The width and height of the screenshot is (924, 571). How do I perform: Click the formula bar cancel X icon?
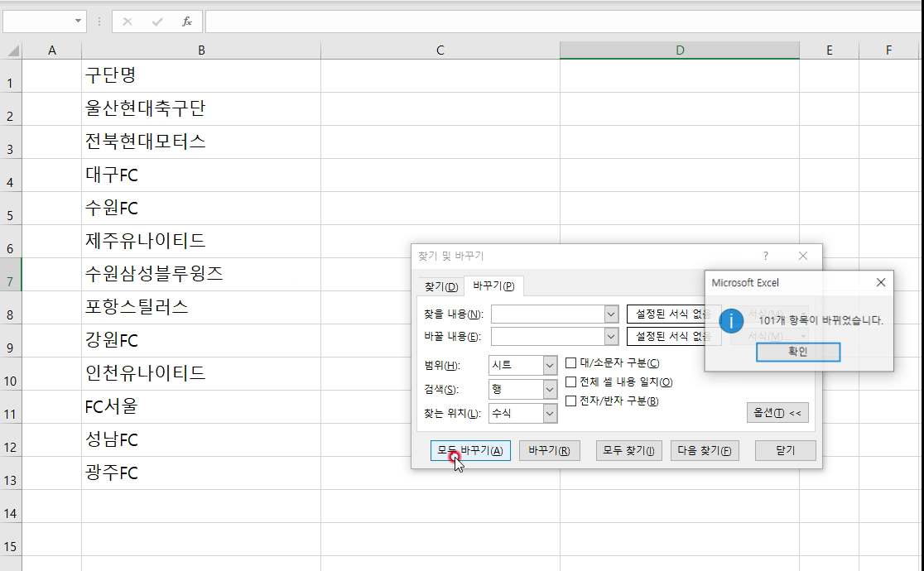coord(128,22)
